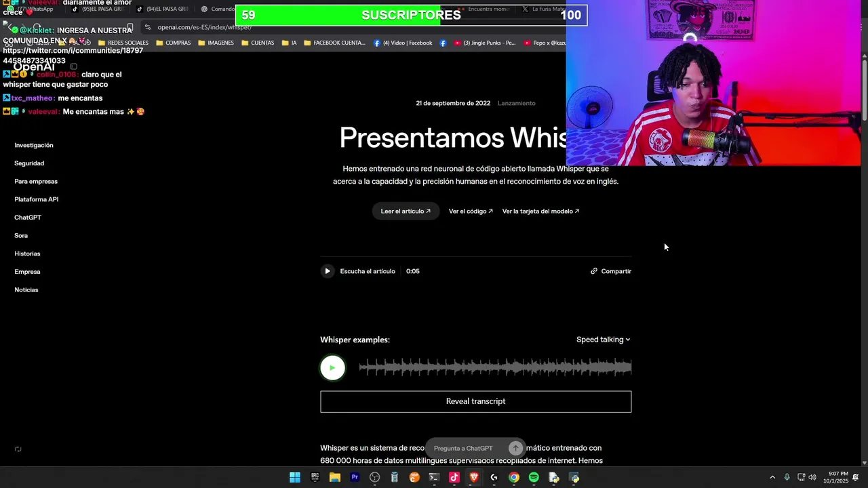Open the volume control in system tray
This screenshot has height=488, width=868.
pos(812,478)
